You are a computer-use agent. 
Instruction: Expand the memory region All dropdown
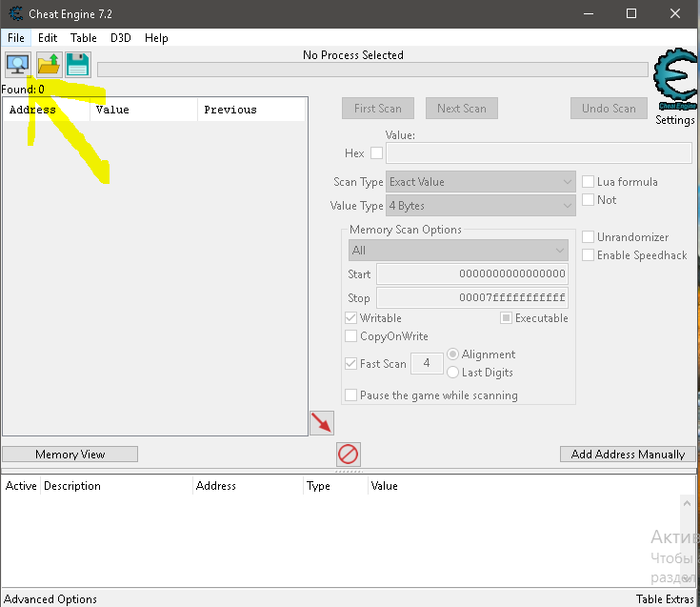[x=458, y=250]
